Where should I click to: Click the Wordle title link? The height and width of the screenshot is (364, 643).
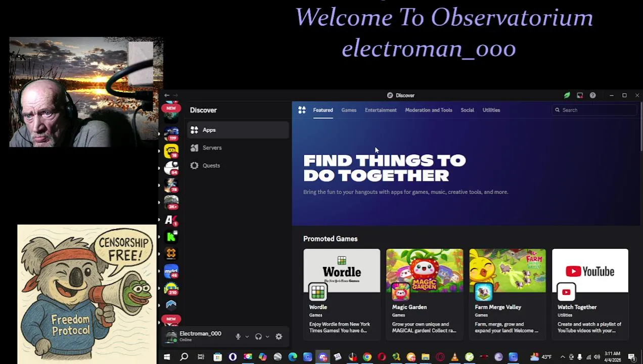coord(318,307)
